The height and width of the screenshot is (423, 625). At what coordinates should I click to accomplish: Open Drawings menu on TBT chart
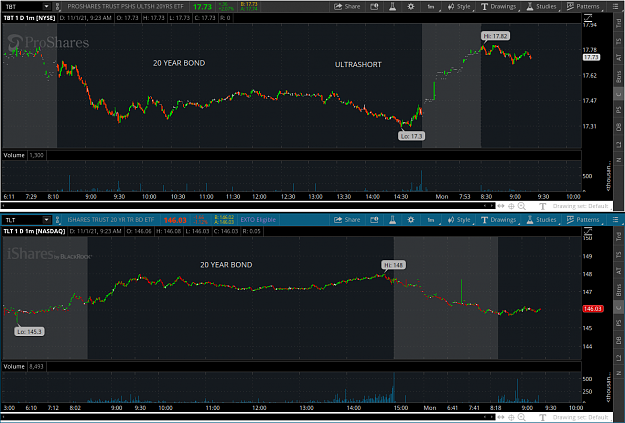pos(499,6)
